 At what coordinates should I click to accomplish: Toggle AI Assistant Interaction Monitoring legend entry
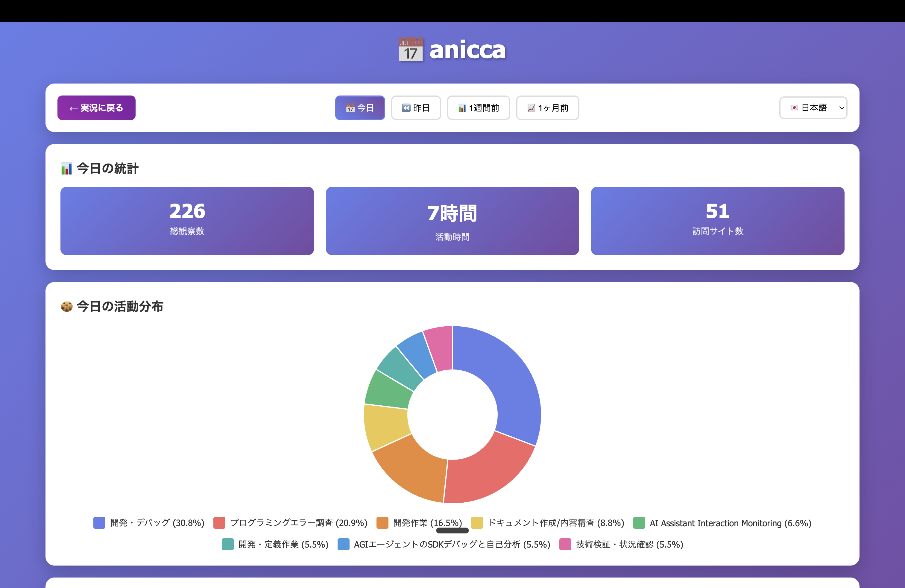722,523
